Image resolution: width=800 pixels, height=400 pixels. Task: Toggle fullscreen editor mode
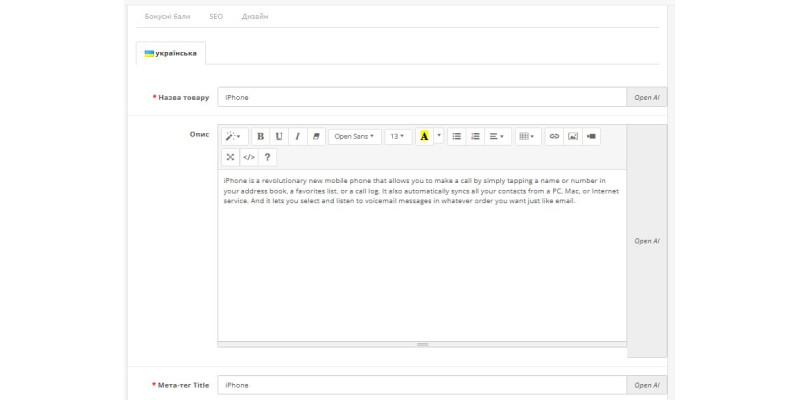tap(231, 157)
